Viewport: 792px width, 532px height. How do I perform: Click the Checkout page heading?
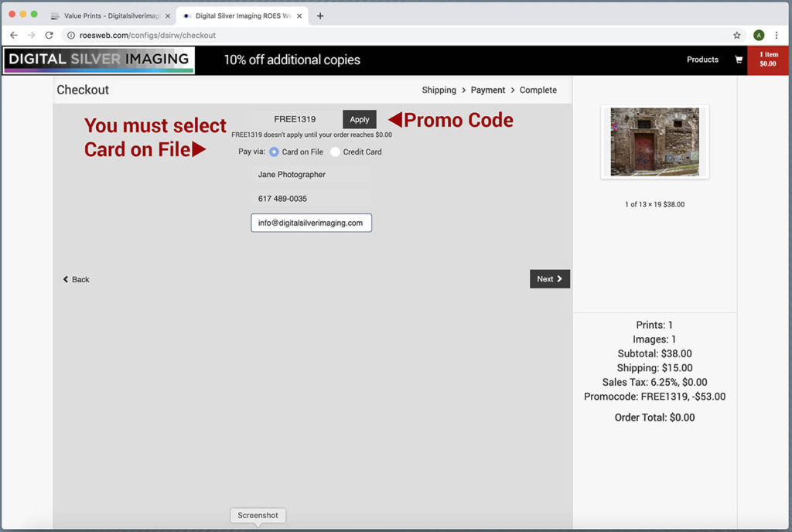[x=83, y=90]
